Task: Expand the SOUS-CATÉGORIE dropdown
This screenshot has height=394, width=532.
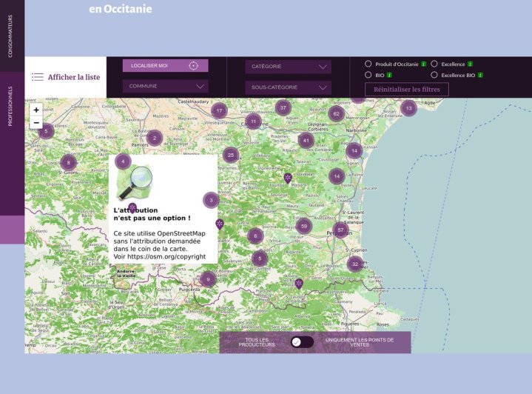Action: click(x=288, y=87)
